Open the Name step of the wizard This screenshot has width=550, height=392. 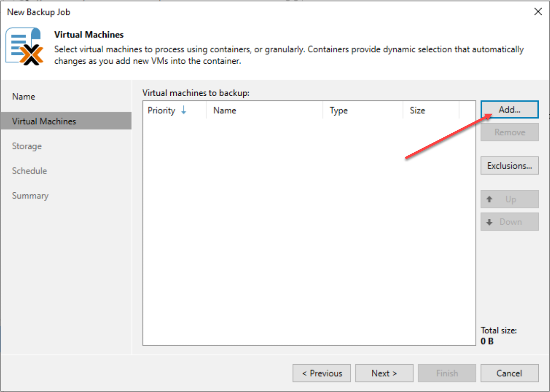pos(23,96)
